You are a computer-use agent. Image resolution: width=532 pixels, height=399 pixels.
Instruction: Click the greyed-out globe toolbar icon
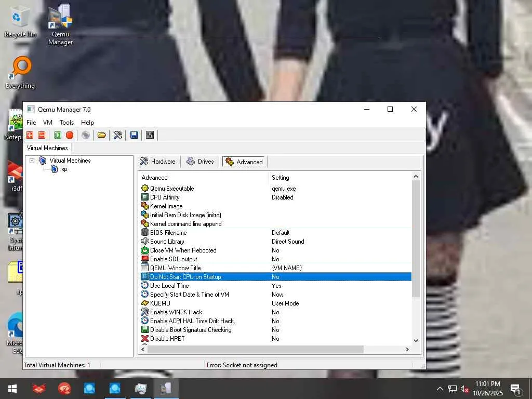pos(86,135)
